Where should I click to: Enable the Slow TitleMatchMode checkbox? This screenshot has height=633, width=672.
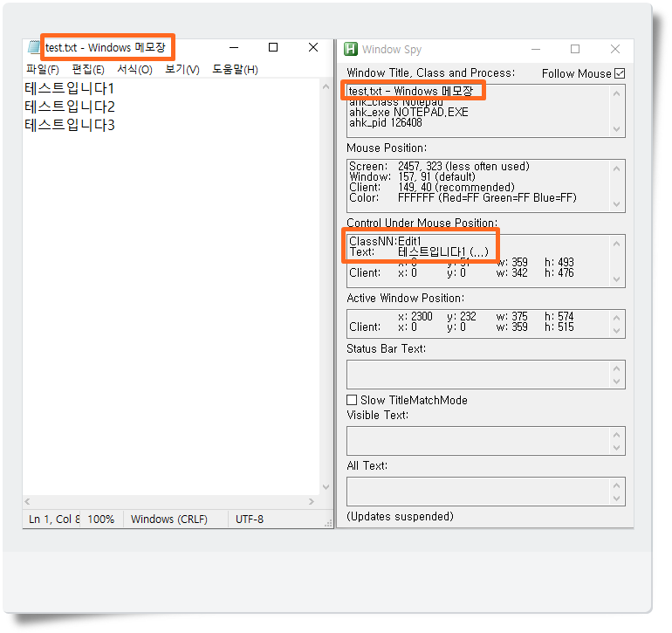tap(352, 400)
